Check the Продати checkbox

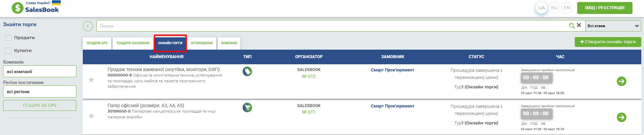tap(8, 38)
